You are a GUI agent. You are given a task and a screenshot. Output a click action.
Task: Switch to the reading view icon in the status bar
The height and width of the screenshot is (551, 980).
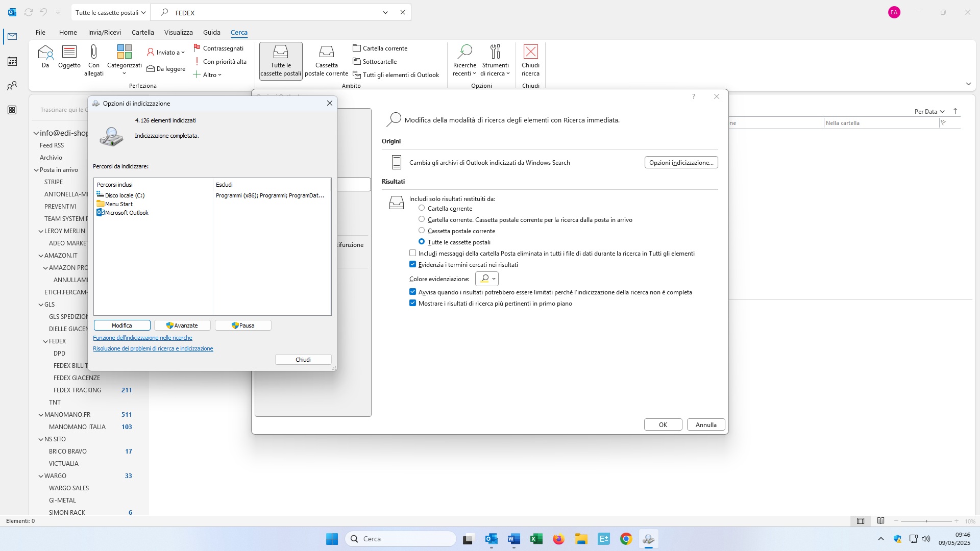tap(880, 521)
